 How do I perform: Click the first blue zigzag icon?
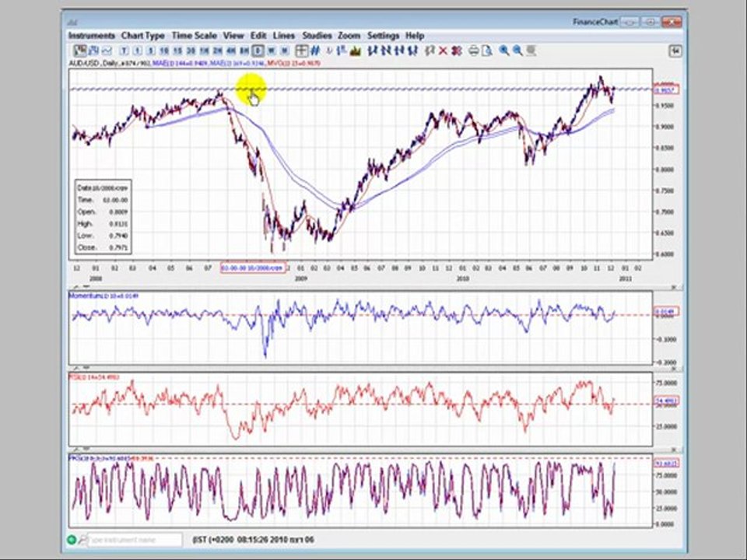coord(373,51)
